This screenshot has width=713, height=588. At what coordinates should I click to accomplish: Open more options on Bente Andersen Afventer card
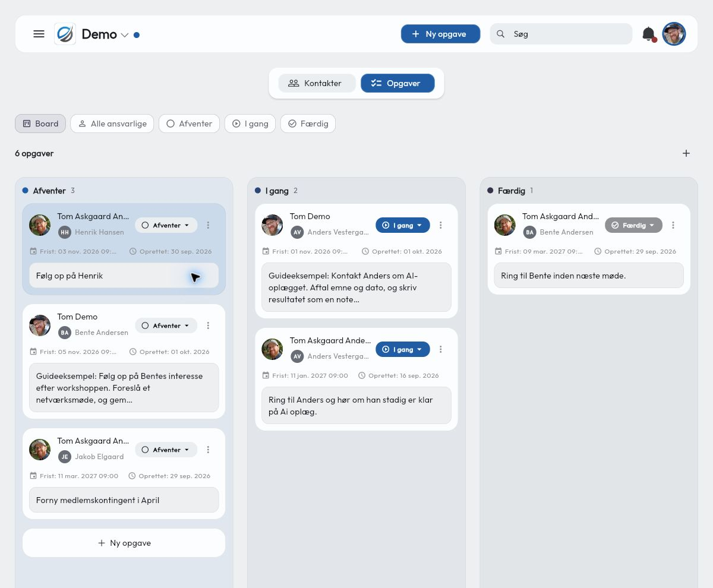[208, 325]
